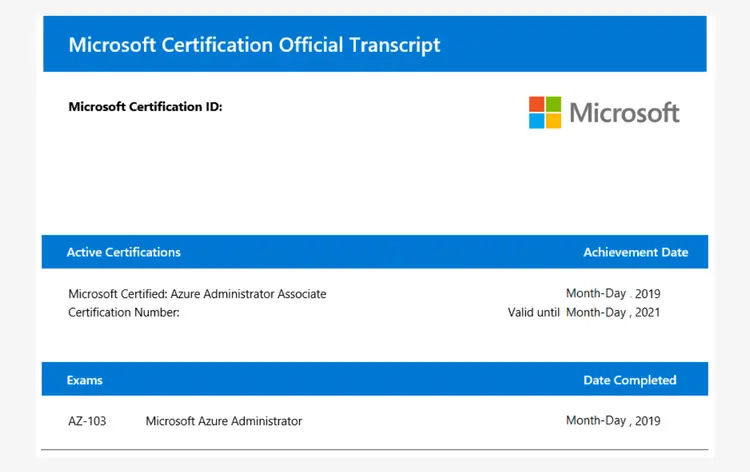Image resolution: width=750 pixels, height=472 pixels.
Task: Click the gray Microsoft wordmark text
Action: point(624,113)
